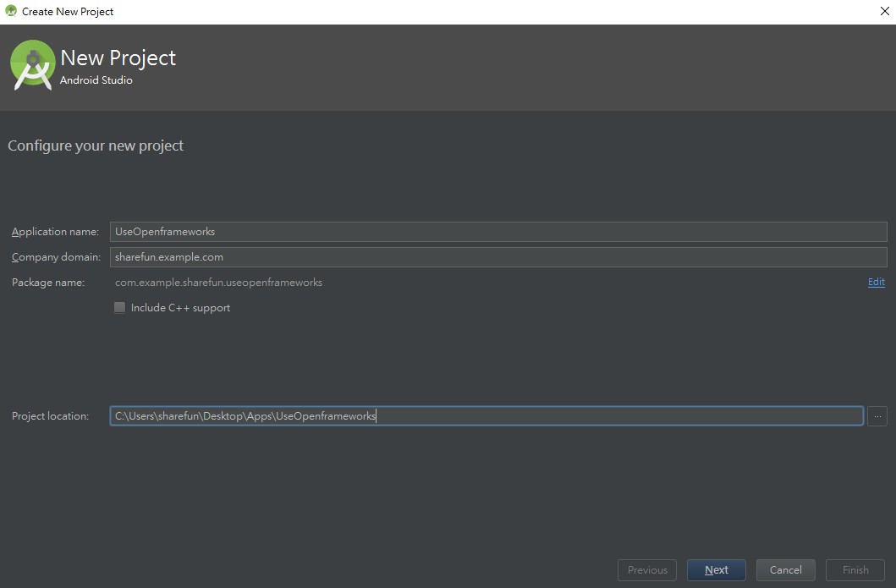The height and width of the screenshot is (588, 896).
Task: Click into the Company domain field
Action: pos(497,257)
